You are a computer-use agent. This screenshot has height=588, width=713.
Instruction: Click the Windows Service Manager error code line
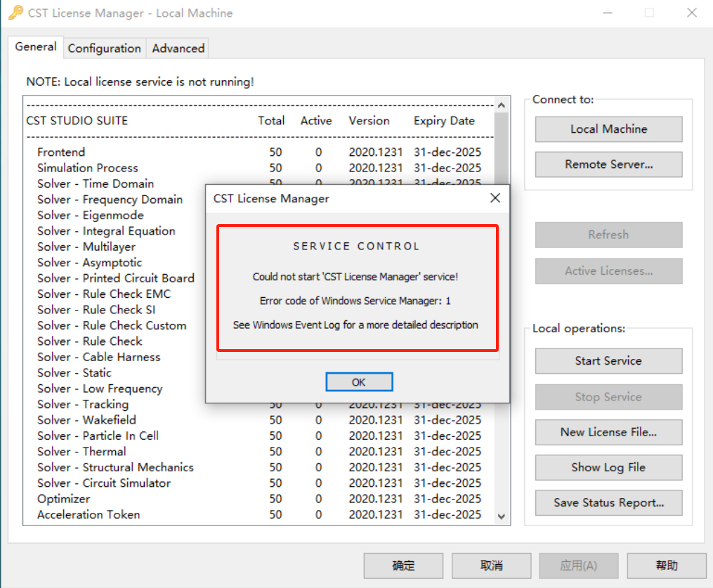point(355,301)
